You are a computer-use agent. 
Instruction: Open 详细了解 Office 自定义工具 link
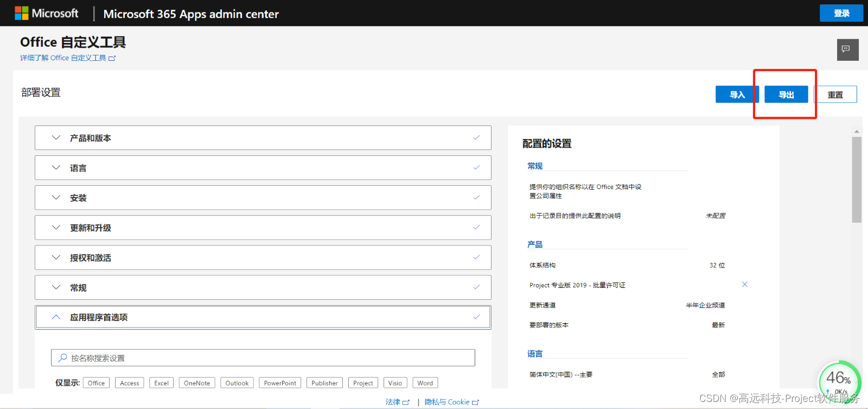68,58
